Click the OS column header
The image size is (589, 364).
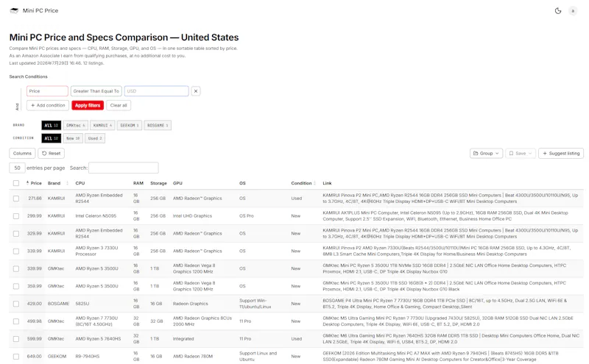point(242,183)
